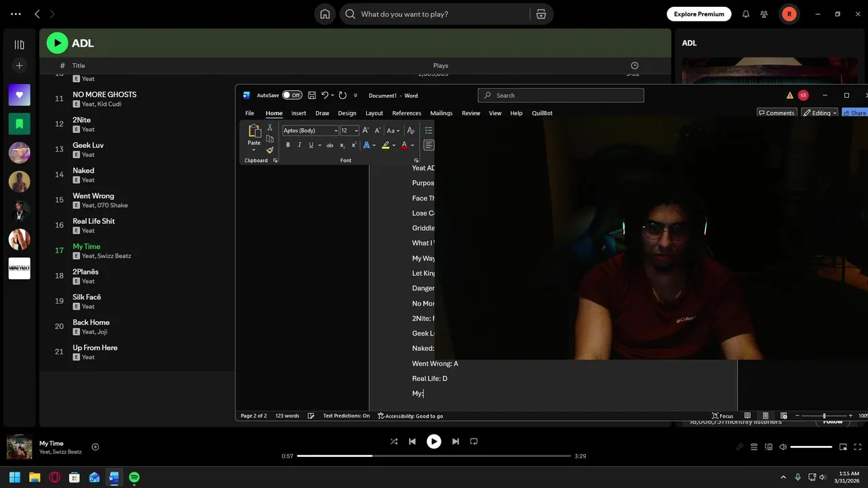Open Swizz Beatz artist link on track 17
Screen dimensions: 868x488
click(115, 256)
